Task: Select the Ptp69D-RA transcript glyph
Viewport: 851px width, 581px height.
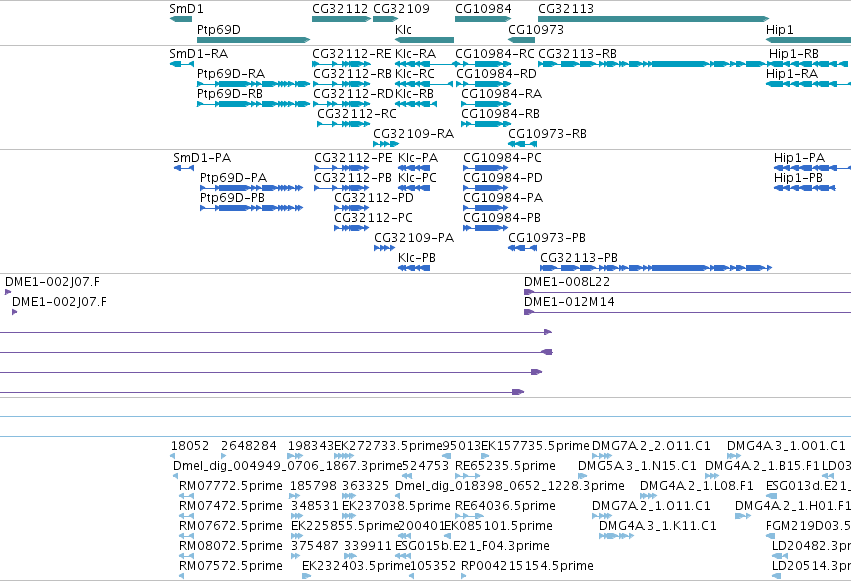Action: [x=253, y=84]
